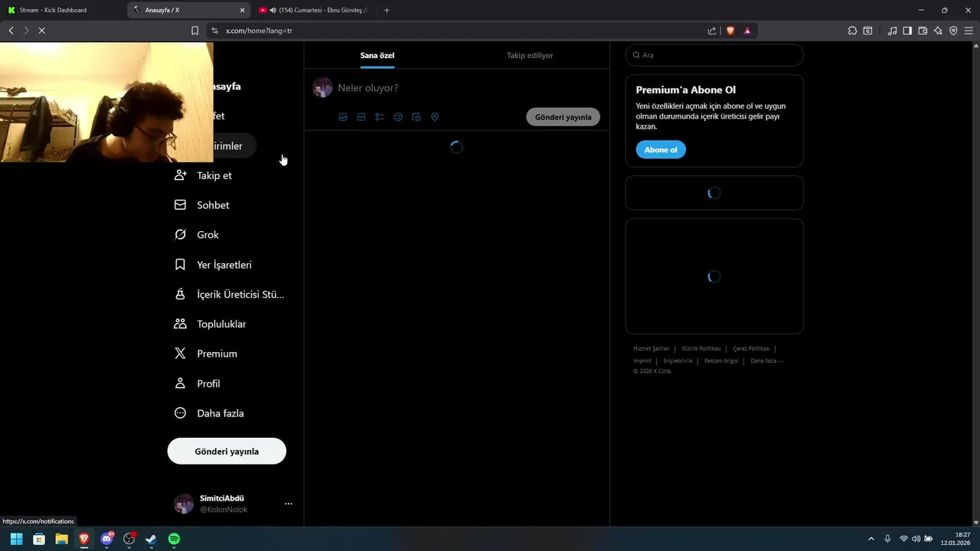The width and height of the screenshot is (980, 551).
Task: Share this page from address bar
Action: tap(712, 31)
